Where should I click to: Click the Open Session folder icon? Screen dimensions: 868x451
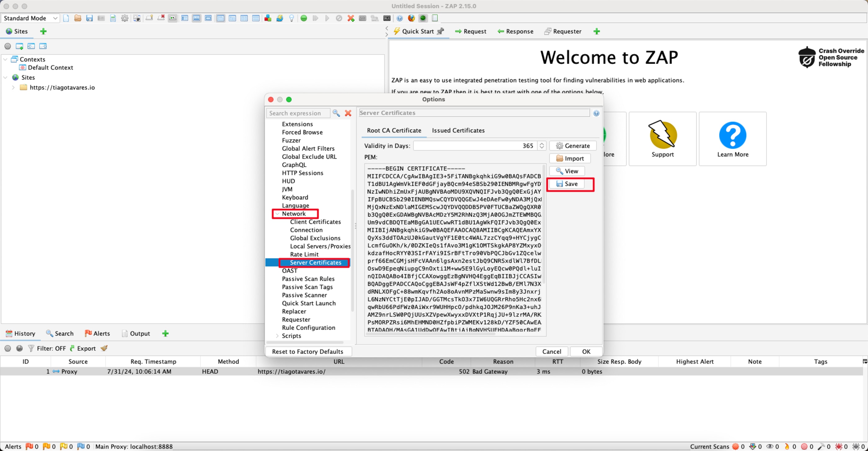[77, 18]
